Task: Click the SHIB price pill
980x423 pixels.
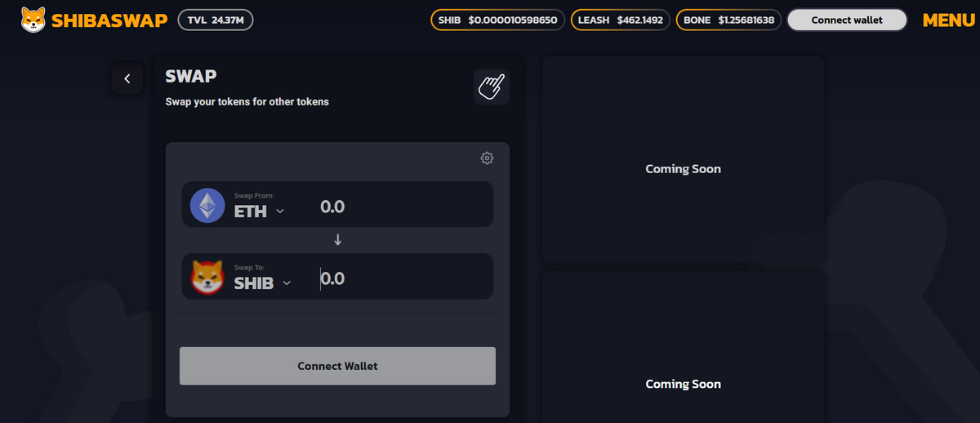Action: (x=497, y=20)
